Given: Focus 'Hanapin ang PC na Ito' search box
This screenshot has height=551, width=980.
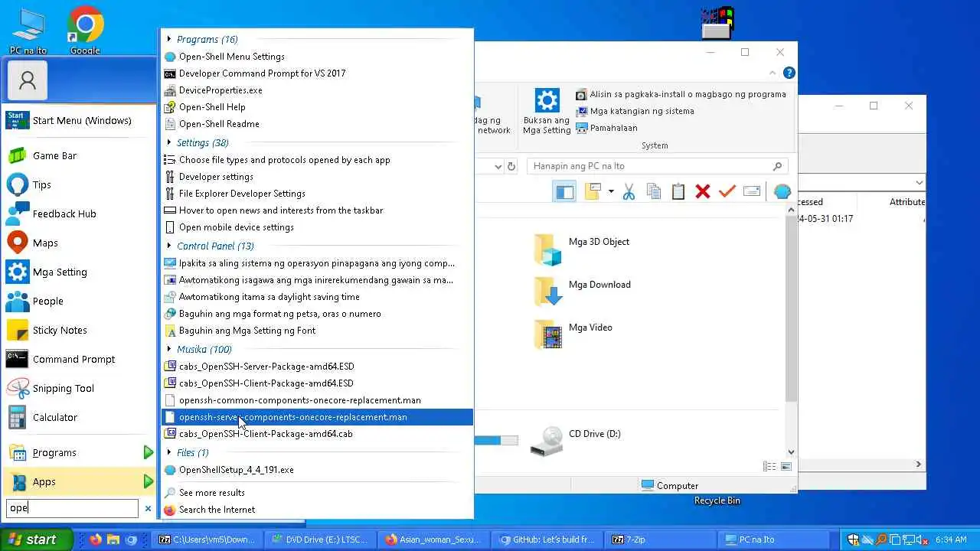Looking at the screenshot, I should pos(657,166).
